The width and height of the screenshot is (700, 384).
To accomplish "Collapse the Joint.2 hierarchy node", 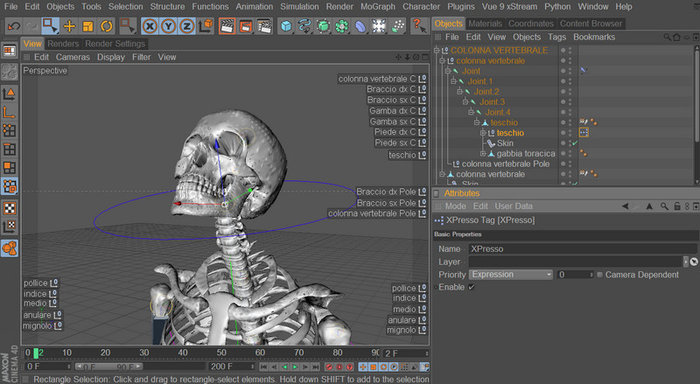I will point(459,92).
